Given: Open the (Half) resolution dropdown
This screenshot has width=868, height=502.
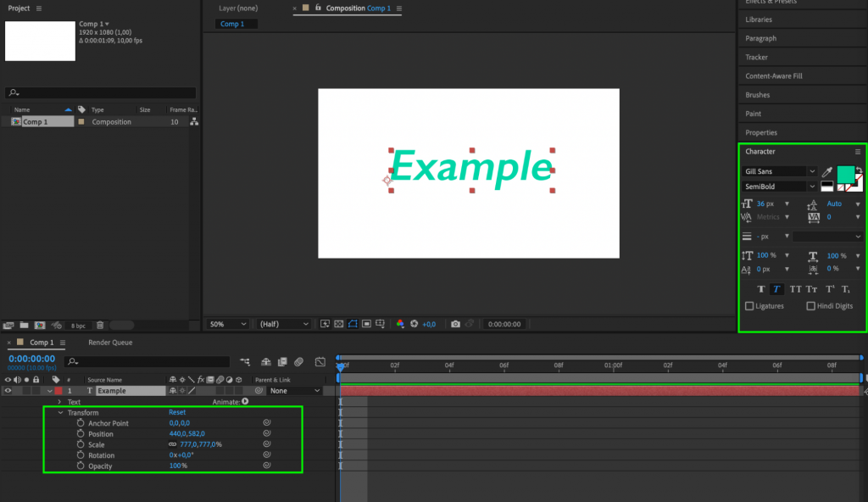Looking at the screenshot, I should click(282, 323).
